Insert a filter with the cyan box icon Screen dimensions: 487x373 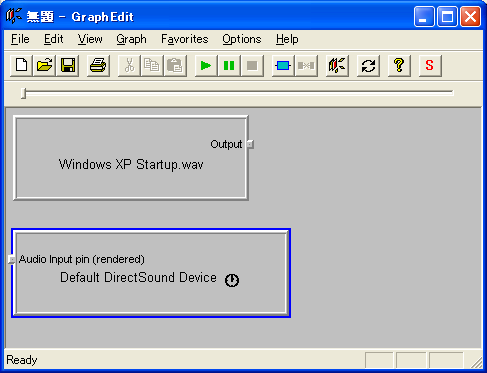tap(283, 66)
